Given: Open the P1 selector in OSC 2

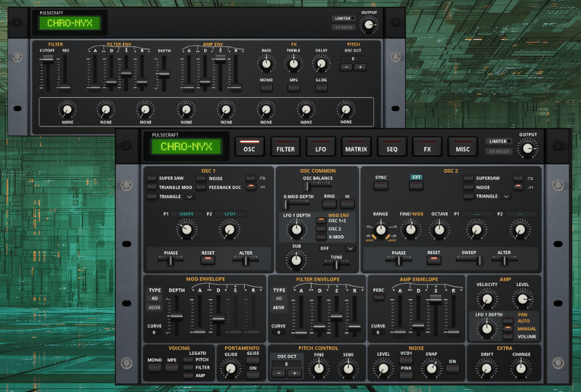Looking at the screenshot, I should pos(477,213).
